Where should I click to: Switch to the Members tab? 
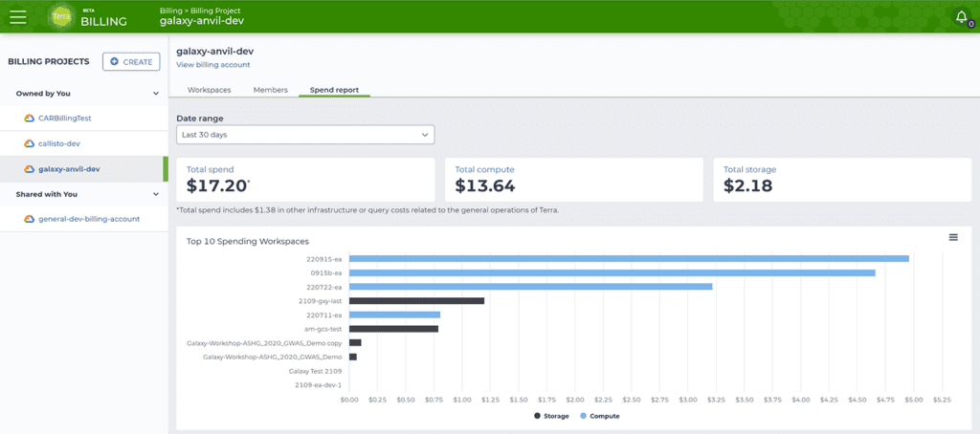[270, 90]
